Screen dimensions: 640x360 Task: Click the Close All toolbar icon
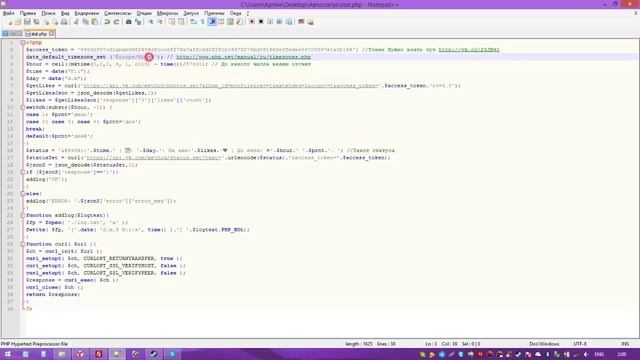coord(55,22)
